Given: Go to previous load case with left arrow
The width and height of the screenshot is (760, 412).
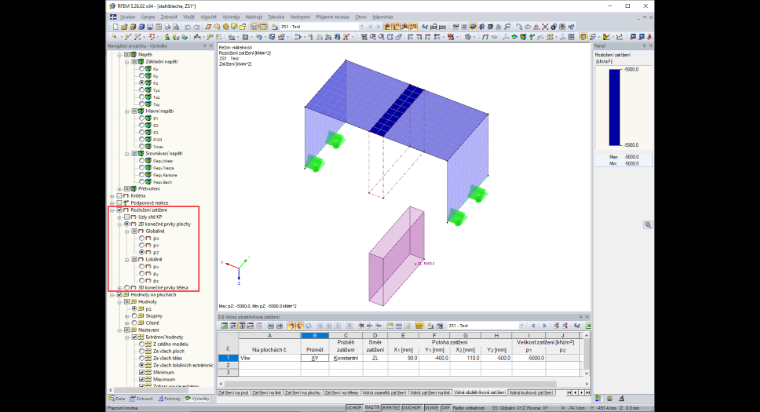Looking at the screenshot, I should click(x=370, y=27).
